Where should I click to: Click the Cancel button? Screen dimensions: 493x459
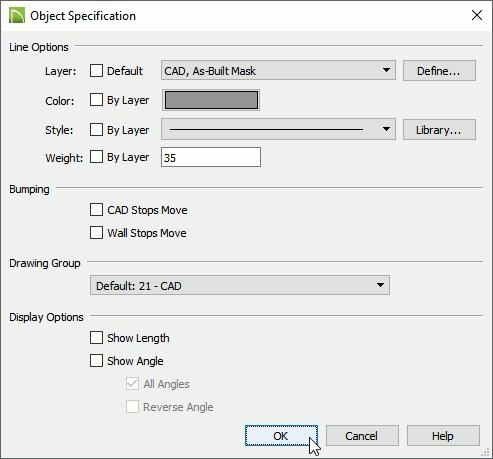(362, 436)
